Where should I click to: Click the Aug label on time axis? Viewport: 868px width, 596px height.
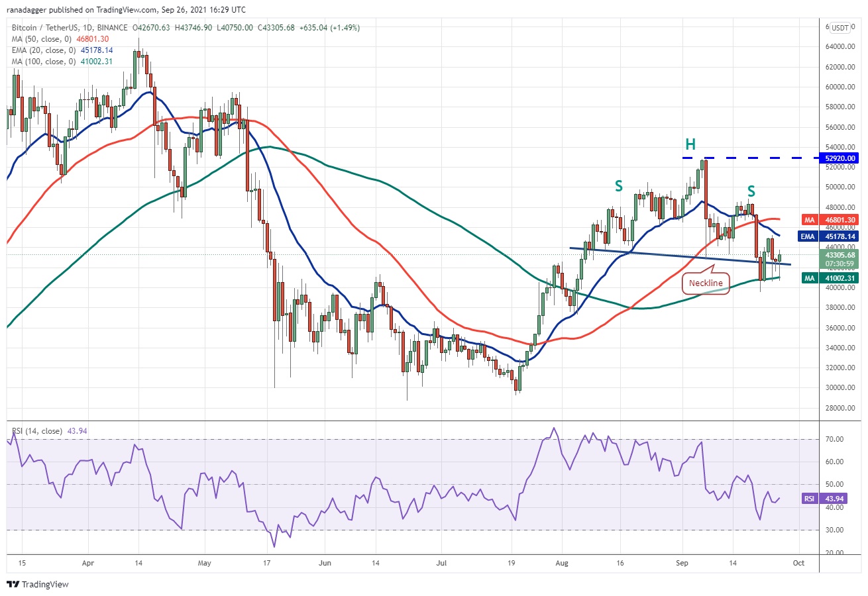561,564
